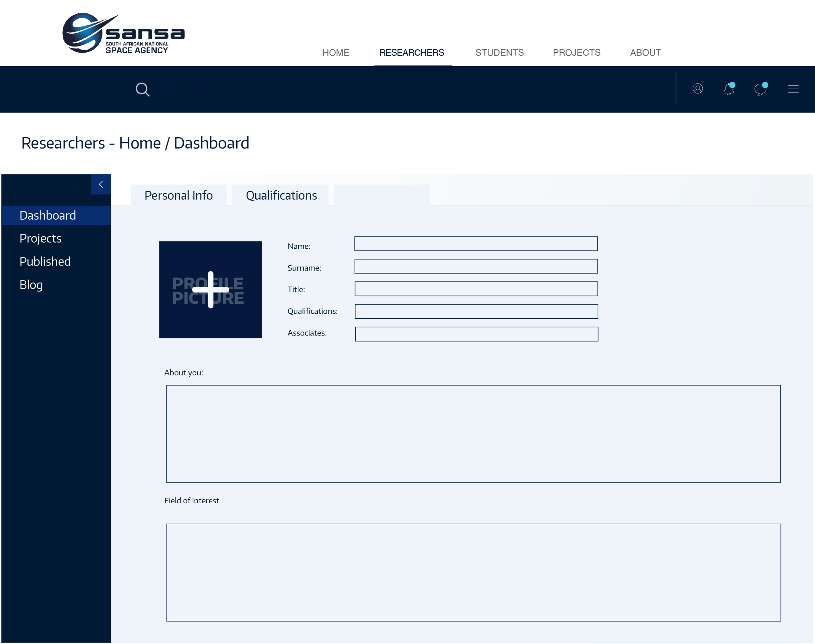Add a profile picture via plus icon
The height and width of the screenshot is (644, 815).
pyautogui.click(x=210, y=290)
